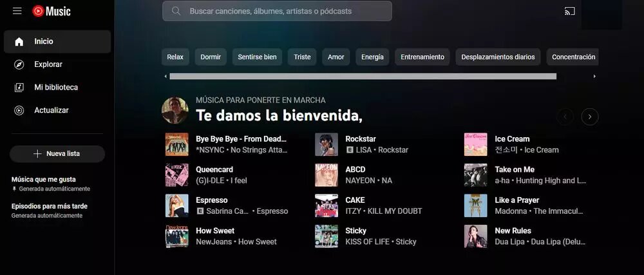Open Explorar section

tap(57, 64)
